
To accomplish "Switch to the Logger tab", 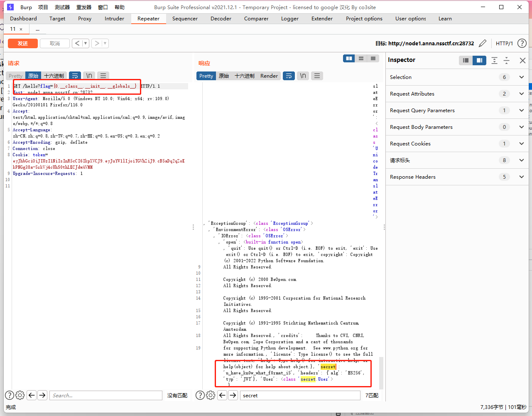I will tap(290, 19).
